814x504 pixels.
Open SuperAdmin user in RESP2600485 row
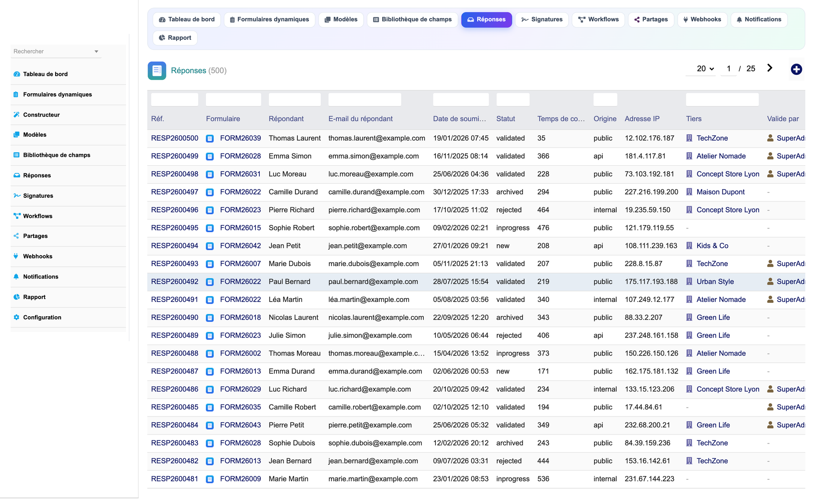[x=791, y=407]
